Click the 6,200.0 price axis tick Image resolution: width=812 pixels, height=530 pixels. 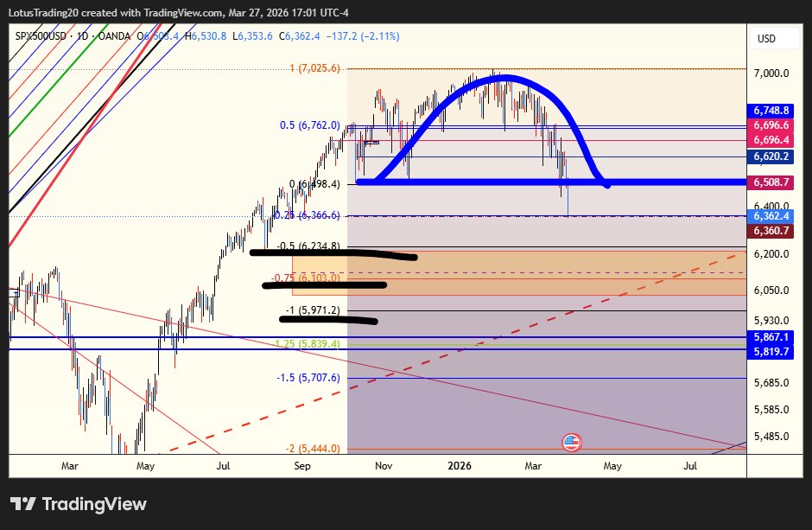(771, 254)
